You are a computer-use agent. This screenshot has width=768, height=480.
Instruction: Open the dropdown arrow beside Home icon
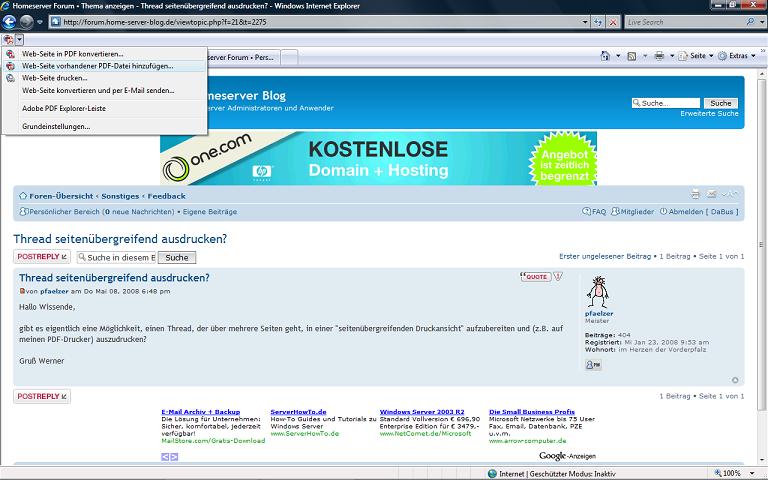[618, 56]
